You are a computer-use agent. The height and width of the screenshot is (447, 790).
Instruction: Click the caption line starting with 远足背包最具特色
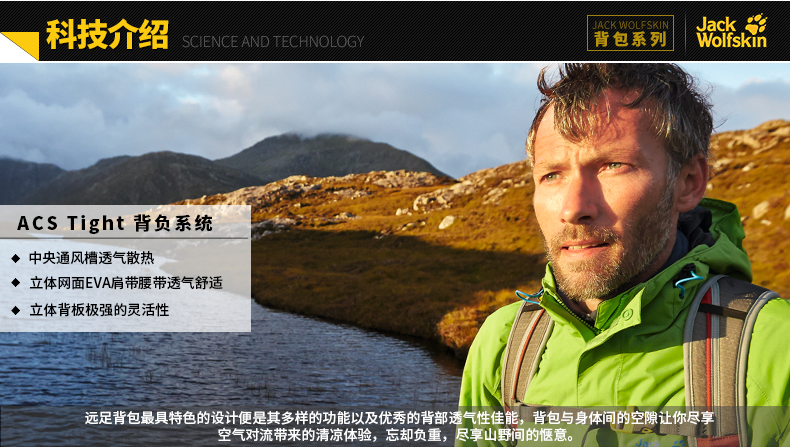tap(399, 418)
